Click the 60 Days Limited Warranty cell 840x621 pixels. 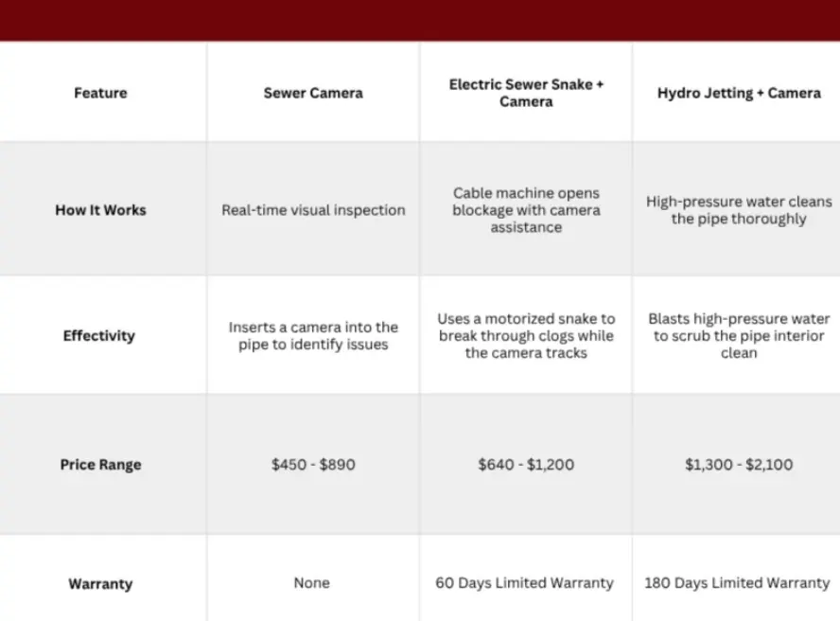point(524,583)
